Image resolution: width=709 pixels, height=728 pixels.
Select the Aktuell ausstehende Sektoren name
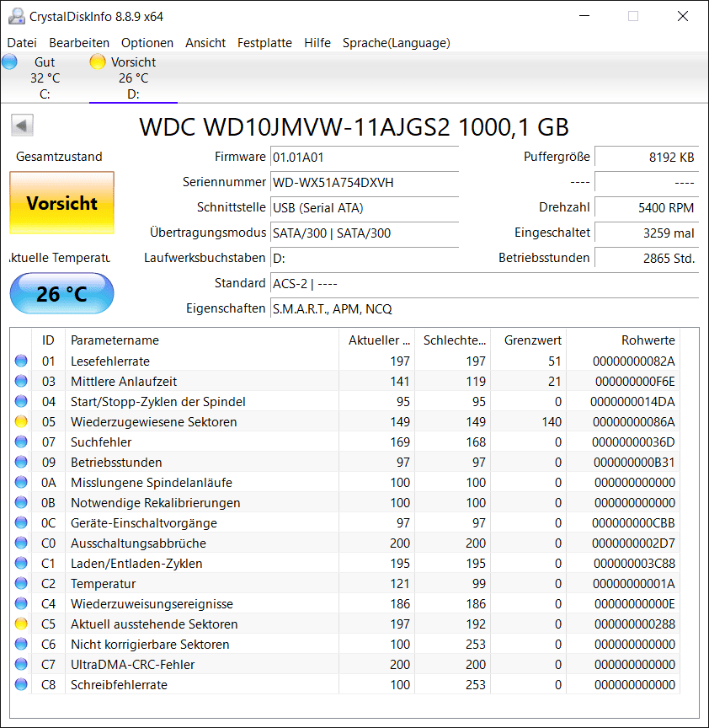154,624
